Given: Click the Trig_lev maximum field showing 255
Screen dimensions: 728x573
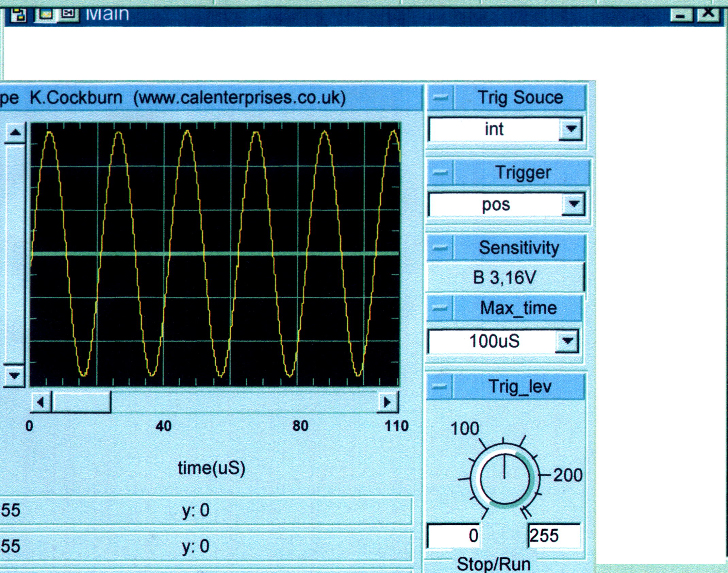Looking at the screenshot, I should (x=554, y=536).
